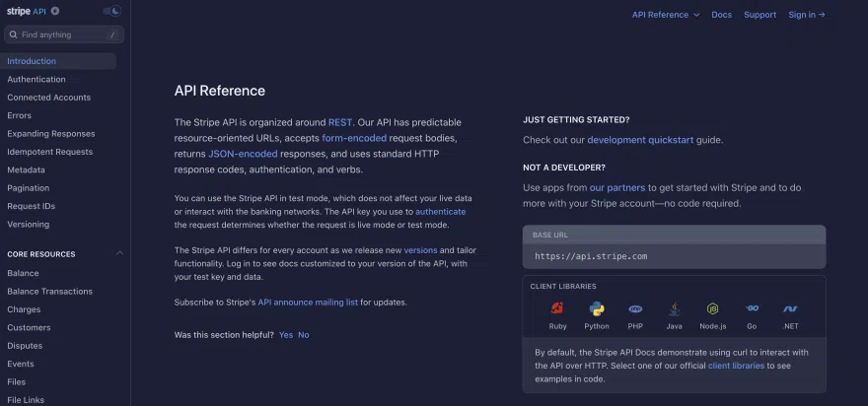This screenshot has height=406, width=868.
Task: Answer No to section helpful
Action: [x=304, y=335]
